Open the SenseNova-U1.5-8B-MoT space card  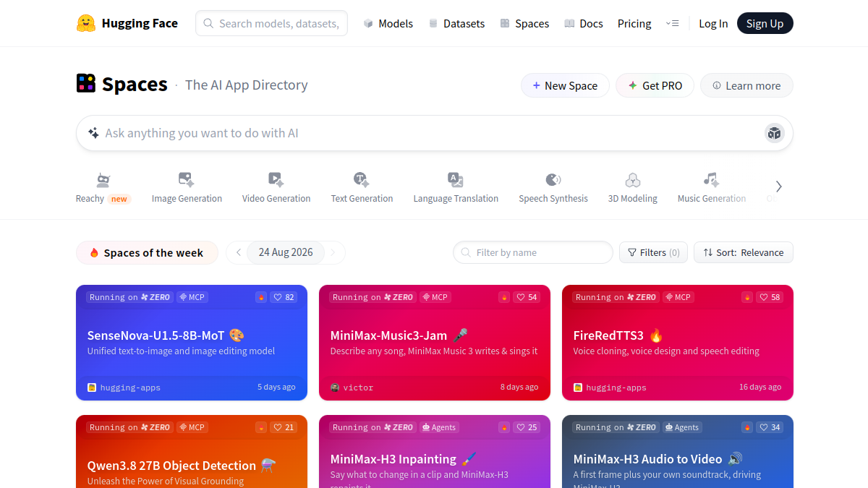pos(192,343)
